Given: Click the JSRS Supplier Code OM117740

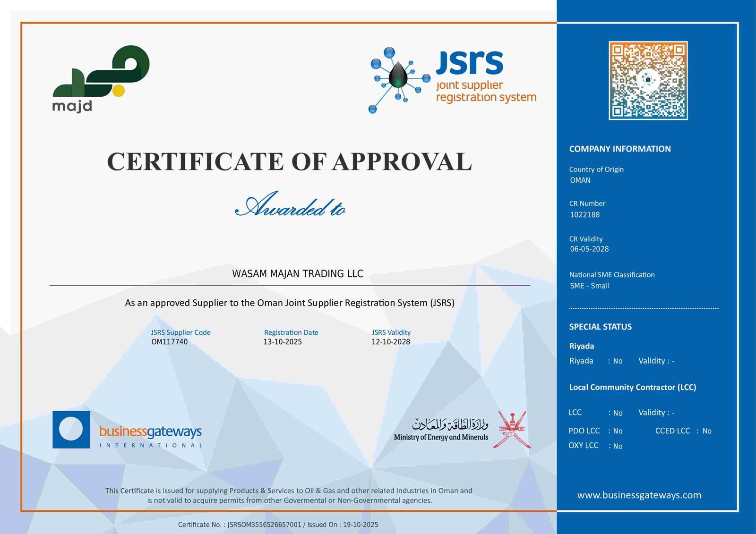Looking at the screenshot, I should click(170, 342).
